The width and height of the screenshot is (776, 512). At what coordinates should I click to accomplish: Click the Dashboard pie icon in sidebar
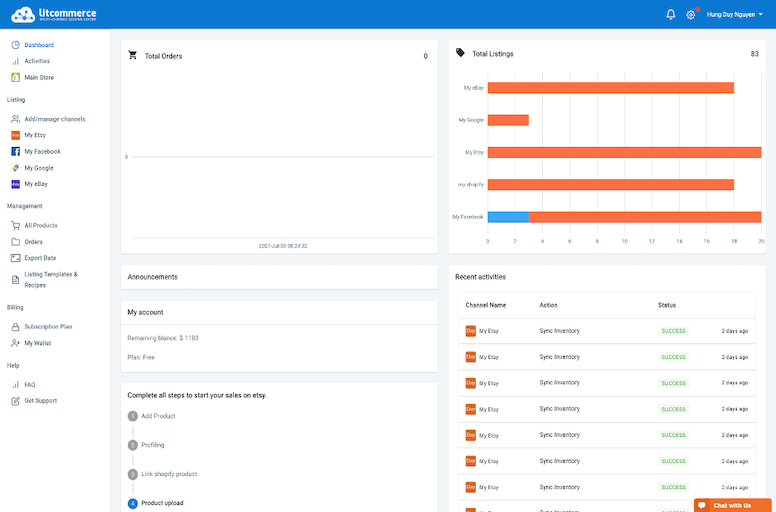15,45
